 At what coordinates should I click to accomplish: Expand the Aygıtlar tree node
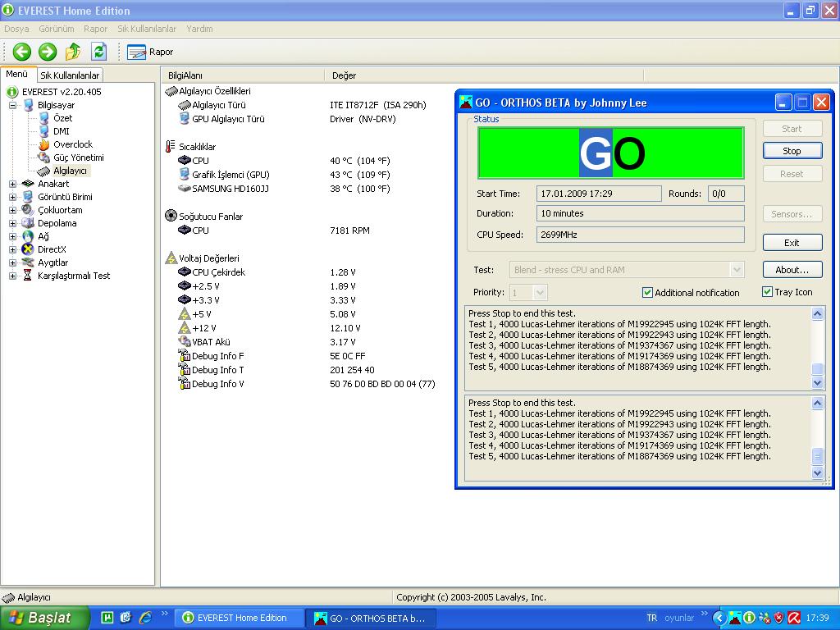click(x=12, y=262)
